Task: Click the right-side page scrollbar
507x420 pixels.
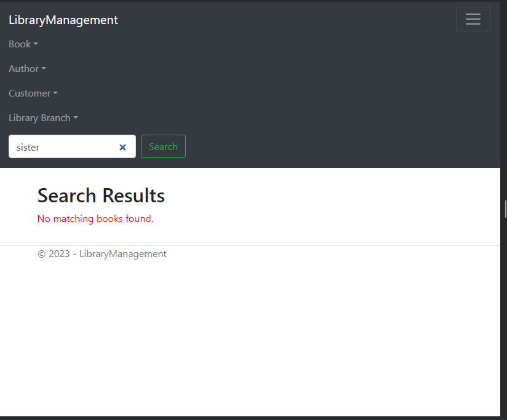Action: pyautogui.click(x=505, y=209)
